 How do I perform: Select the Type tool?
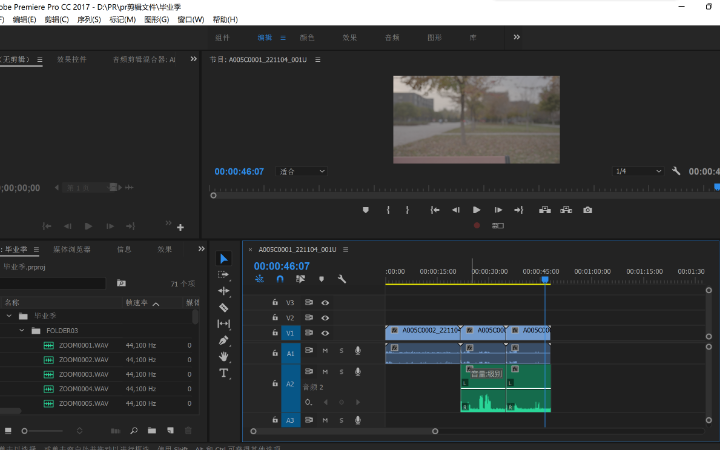224,373
